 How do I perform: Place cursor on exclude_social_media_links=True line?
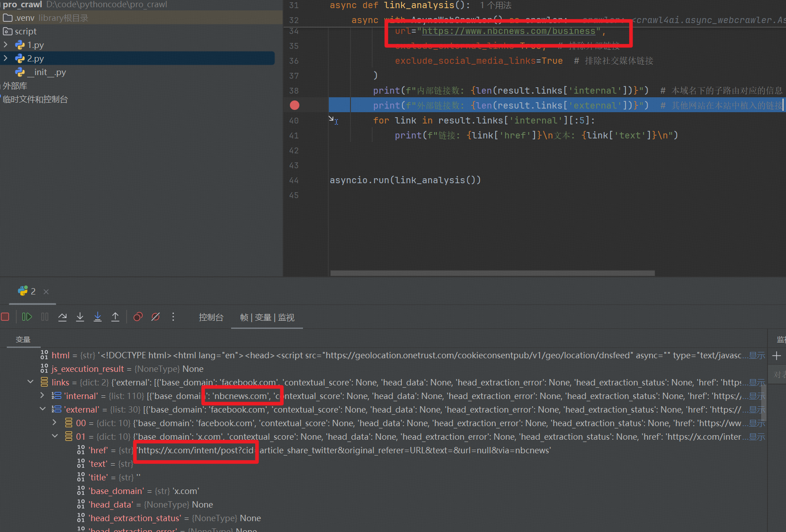pos(479,61)
